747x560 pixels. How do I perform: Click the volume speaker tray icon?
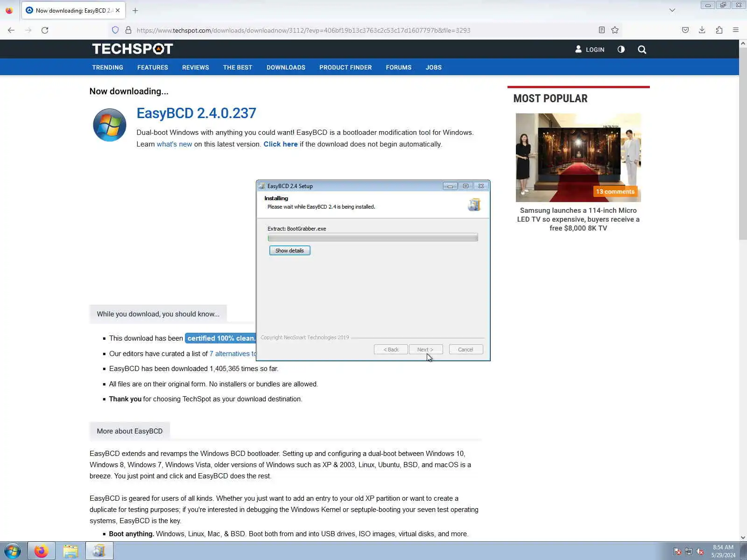click(700, 552)
